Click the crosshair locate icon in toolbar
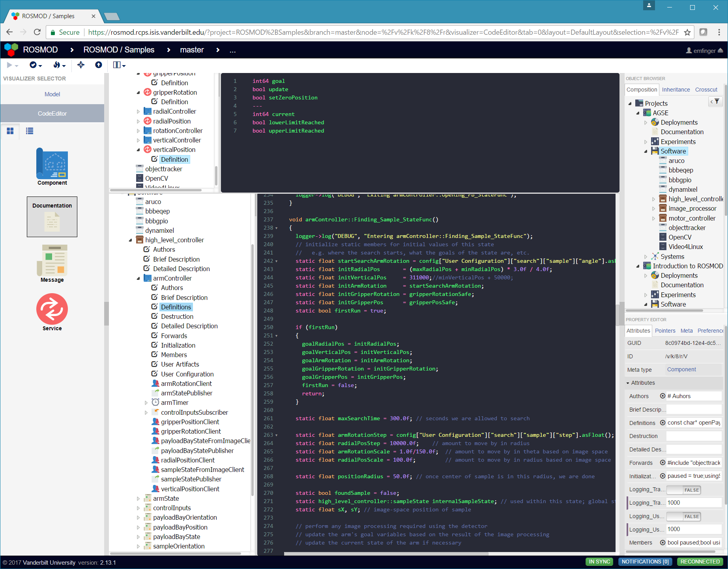The image size is (728, 569). 80,65
